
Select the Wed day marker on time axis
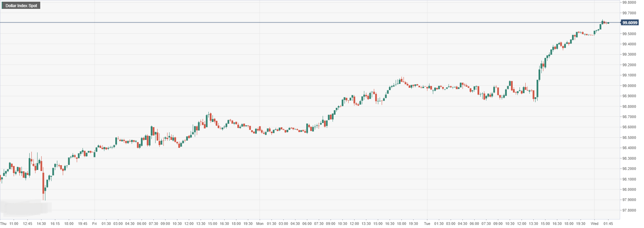(595, 224)
